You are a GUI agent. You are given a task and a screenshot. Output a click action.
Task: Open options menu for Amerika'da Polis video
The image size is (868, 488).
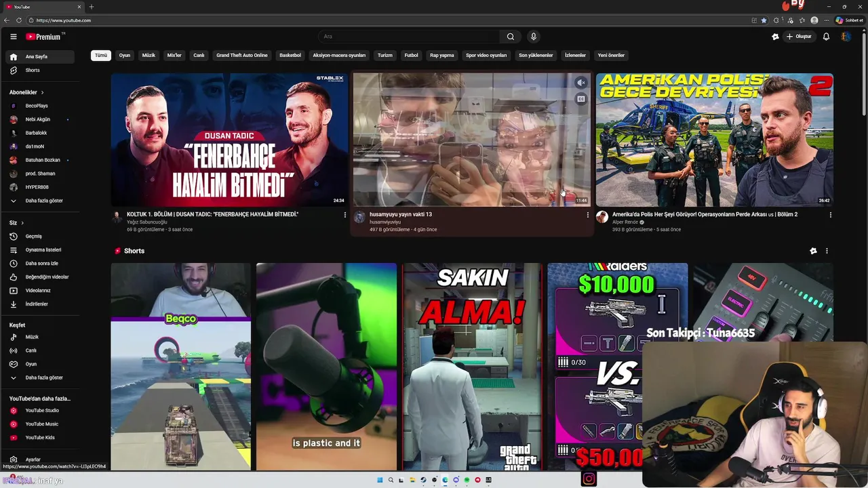click(x=830, y=215)
